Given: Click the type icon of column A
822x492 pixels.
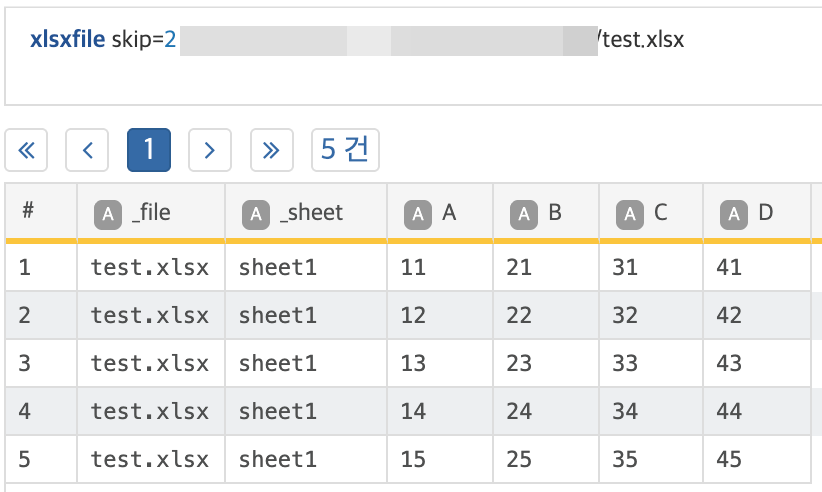Looking at the screenshot, I should pyautogui.click(x=419, y=213).
